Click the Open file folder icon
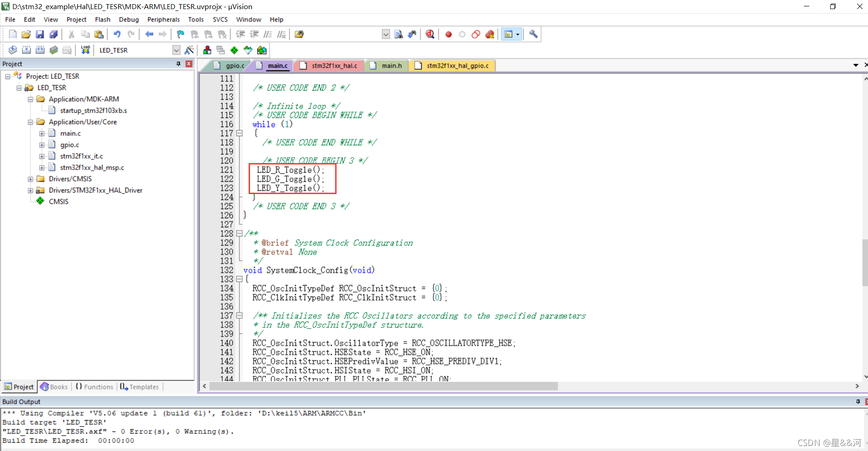This screenshot has height=451, width=868. tap(26, 34)
